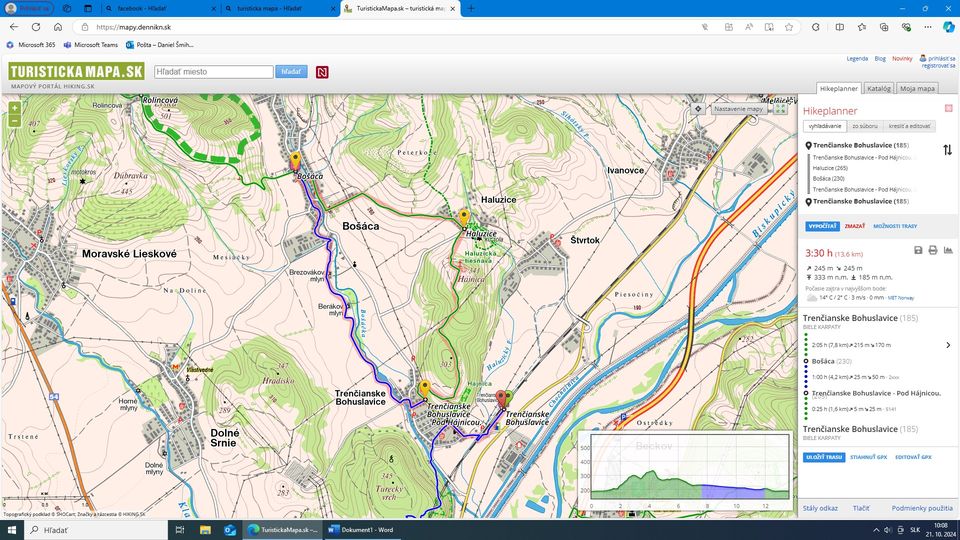
Task: Click the red start marker at Trenčianske Bohuslavice
Action: (x=501, y=399)
